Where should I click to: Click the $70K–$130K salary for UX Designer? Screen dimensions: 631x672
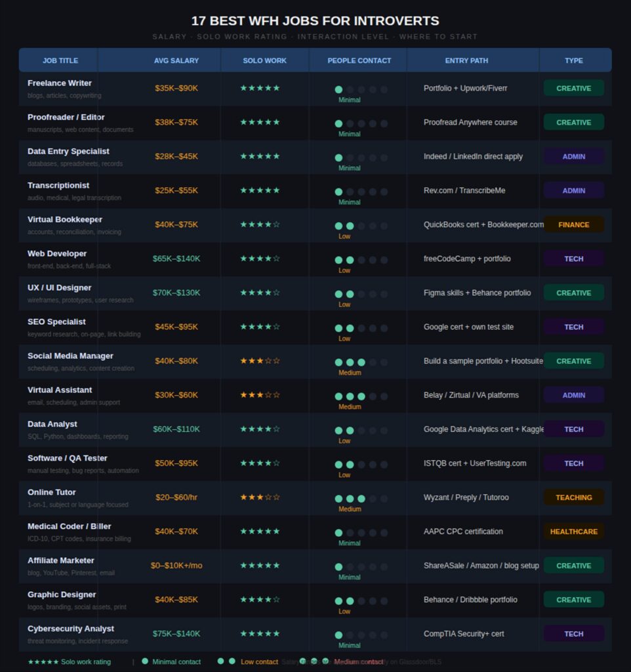[176, 293]
